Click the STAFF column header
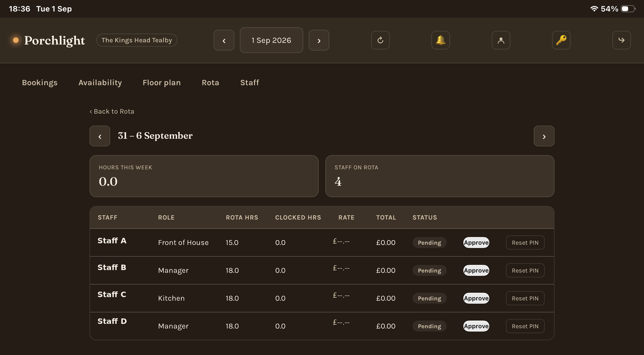This screenshot has width=644, height=355. point(107,217)
